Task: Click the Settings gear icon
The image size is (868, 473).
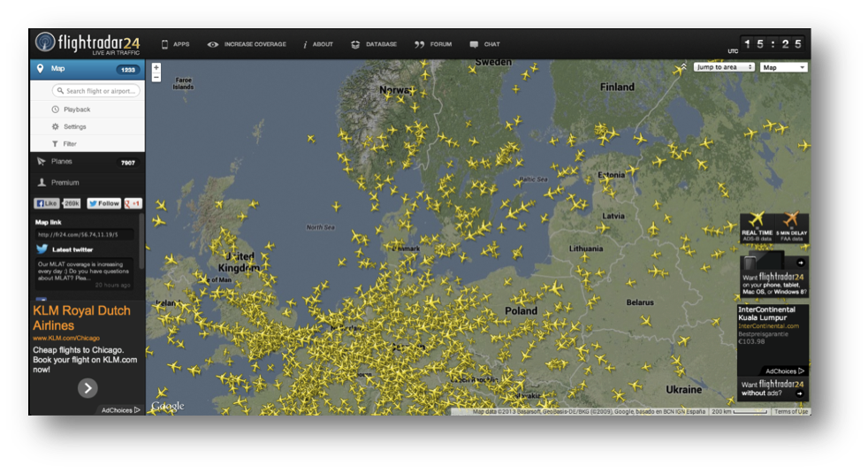Action: [56, 126]
